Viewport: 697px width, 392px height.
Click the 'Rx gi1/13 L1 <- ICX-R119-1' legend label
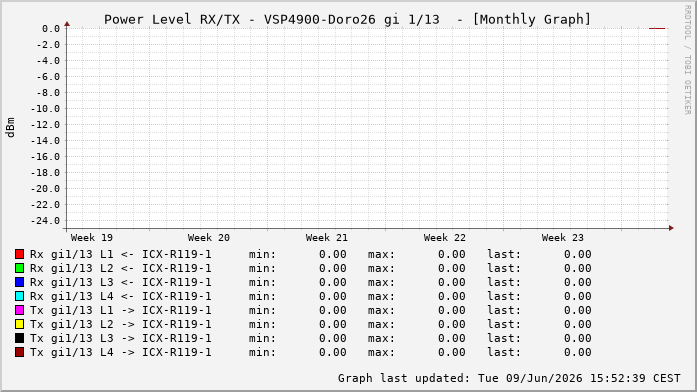pos(120,254)
